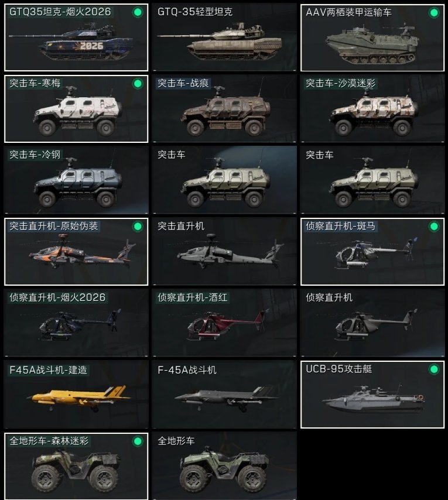Choose the 侦察直升机-斑马 skin
Image resolution: width=448 pixels, height=500 pixels.
click(x=372, y=252)
